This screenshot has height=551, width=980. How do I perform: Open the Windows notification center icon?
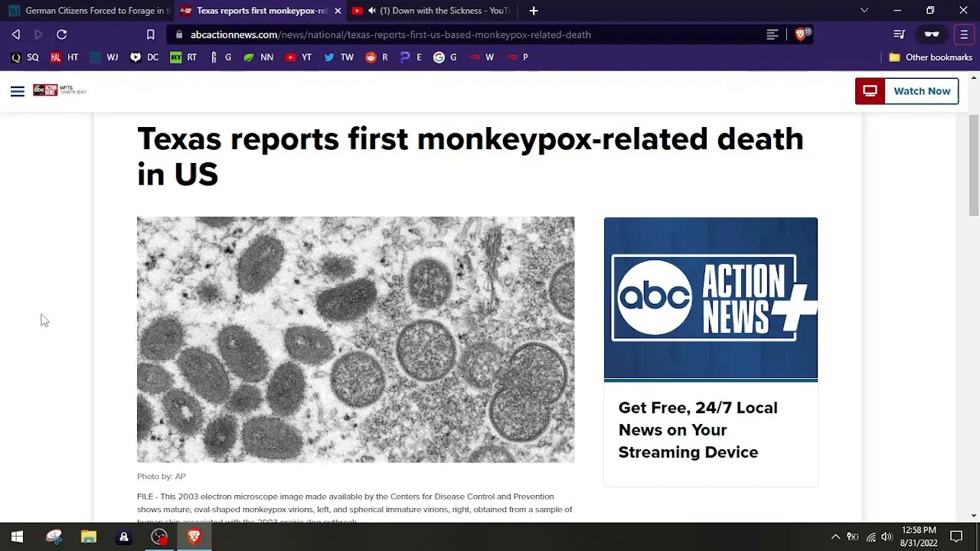coord(956,536)
